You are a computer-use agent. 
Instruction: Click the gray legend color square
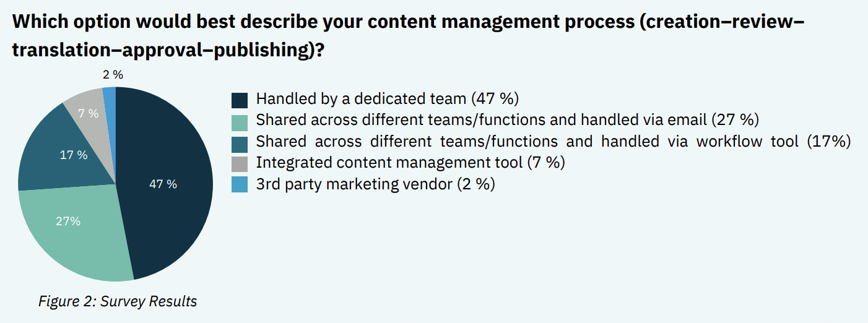click(x=240, y=164)
